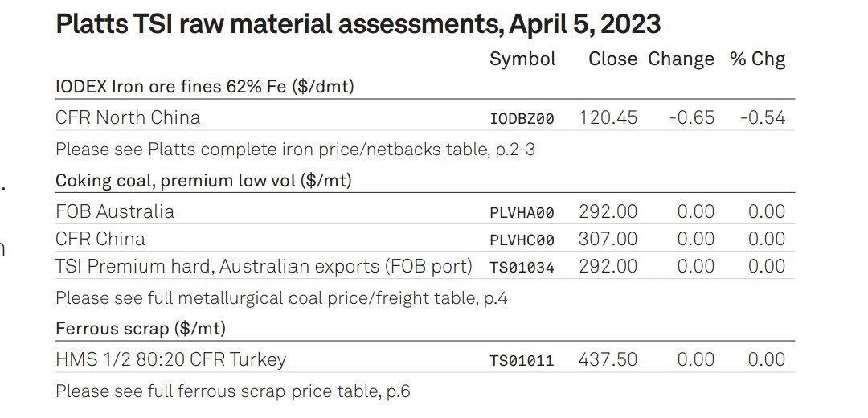Select the CFR North China row label
Image resolution: width=868 pixels, height=418 pixels.
click(128, 117)
